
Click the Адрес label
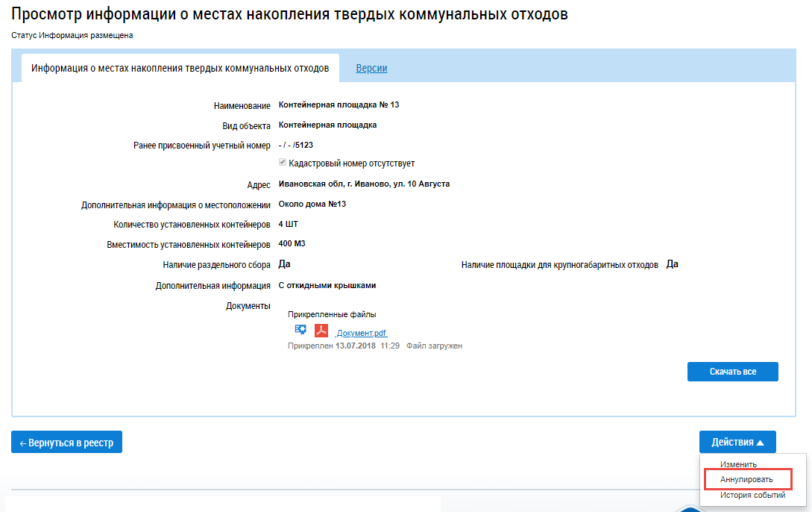[259, 185]
